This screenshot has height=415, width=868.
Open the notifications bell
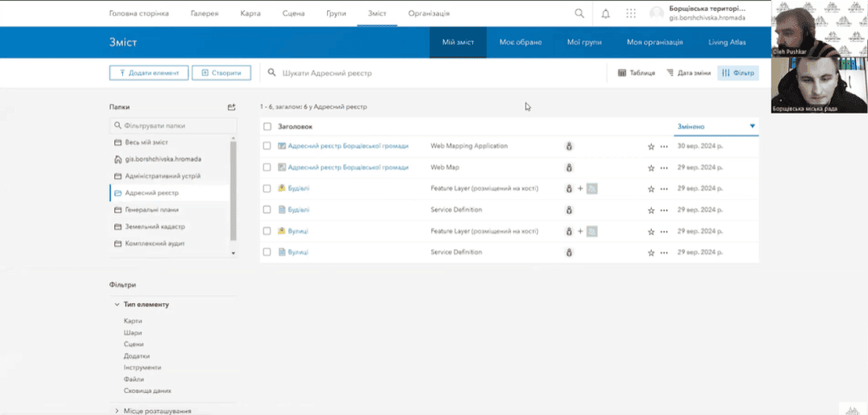(605, 14)
